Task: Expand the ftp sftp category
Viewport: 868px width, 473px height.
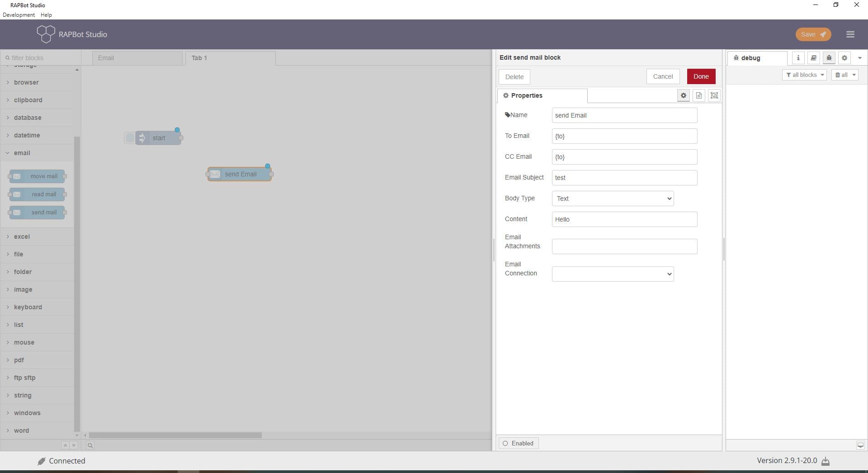Action: click(x=36, y=378)
